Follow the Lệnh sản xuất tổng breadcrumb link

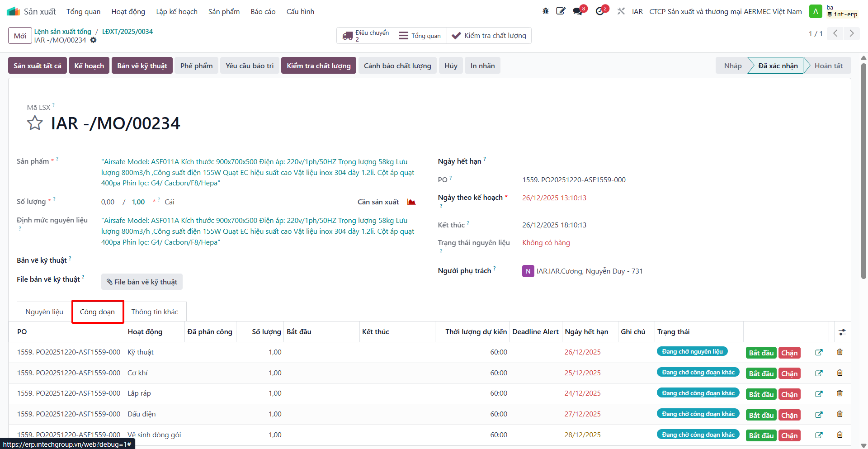tap(63, 31)
